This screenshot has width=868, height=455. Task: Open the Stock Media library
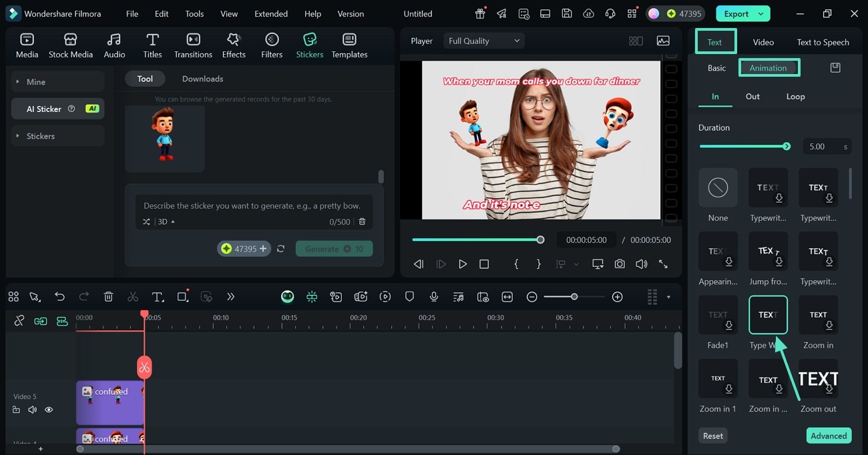click(x=70, y=46)
